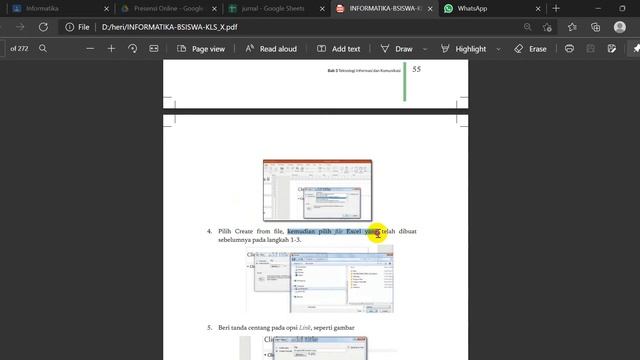Open browser zoom magnifier in address bar
The image size is (640, 360).
pyautogui.click(x=527, y=27)
